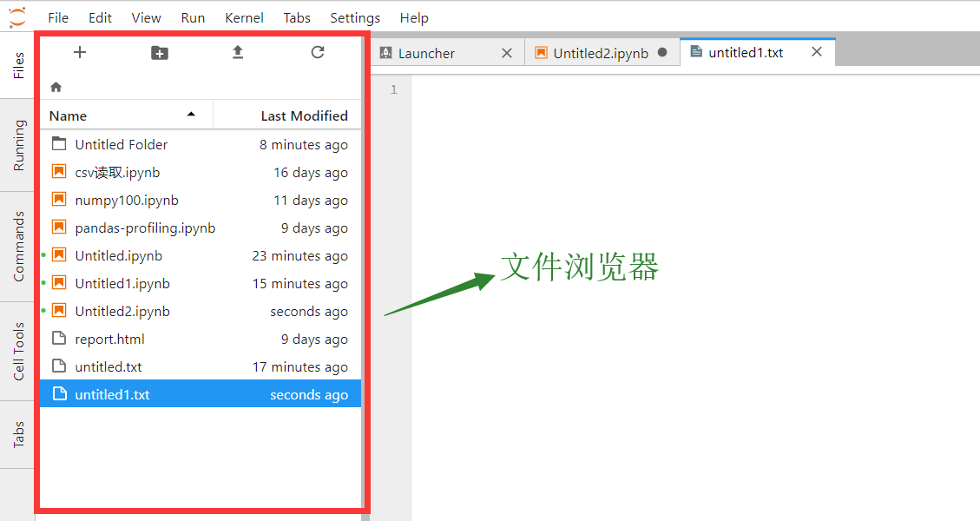Open the Settings menu
This screenshot has height=521, width=980.
[x=355, y=18]
